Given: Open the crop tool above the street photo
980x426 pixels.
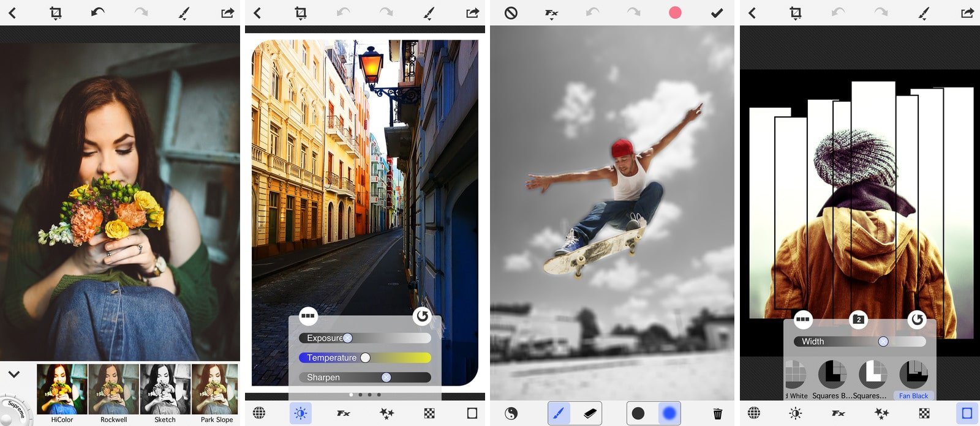Looking at the screenshot, I should 301,13.
